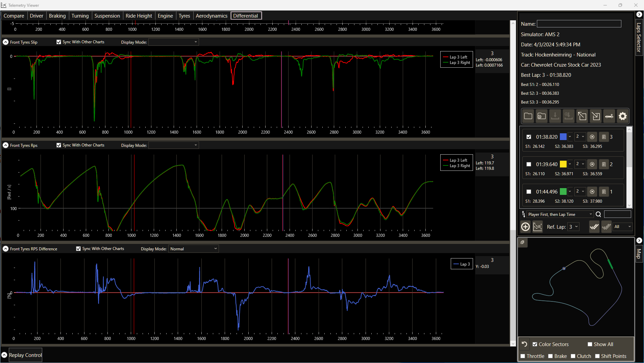644x363 pixels.
Task: Open the All filter dropdown
Action: click(x=622, y=227)
